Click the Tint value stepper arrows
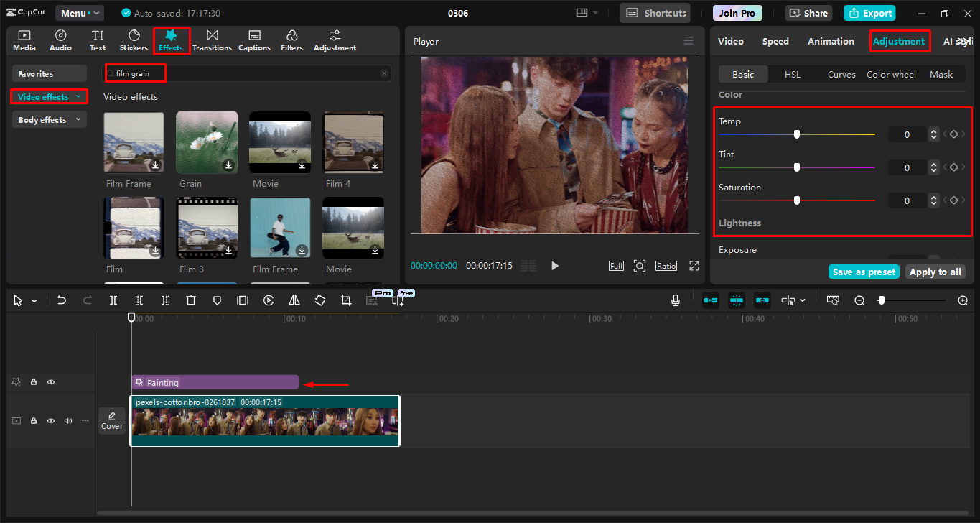 (933, 167)
